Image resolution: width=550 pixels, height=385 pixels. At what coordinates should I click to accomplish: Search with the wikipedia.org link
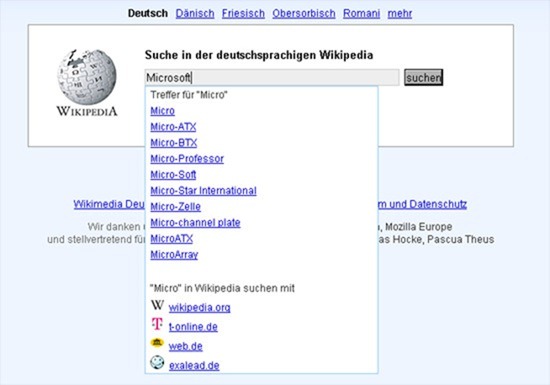pyautogui.click(x=200, y=308)
